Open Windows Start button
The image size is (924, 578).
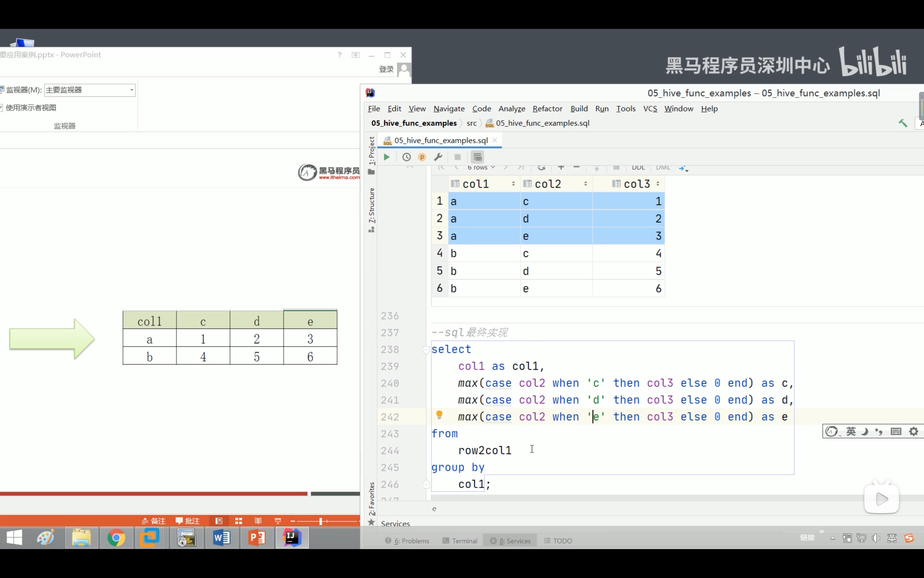pyautogui.click(x=14, y=538)
